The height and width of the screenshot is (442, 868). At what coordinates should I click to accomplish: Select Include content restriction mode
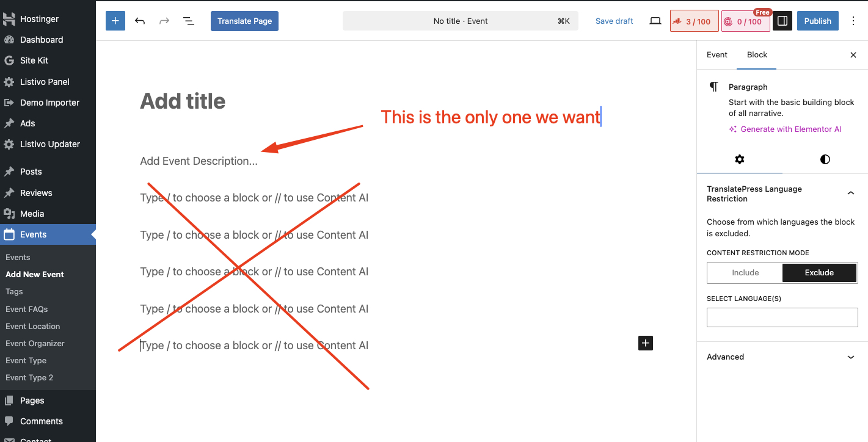pyautogui.click(x=745, y=273)
